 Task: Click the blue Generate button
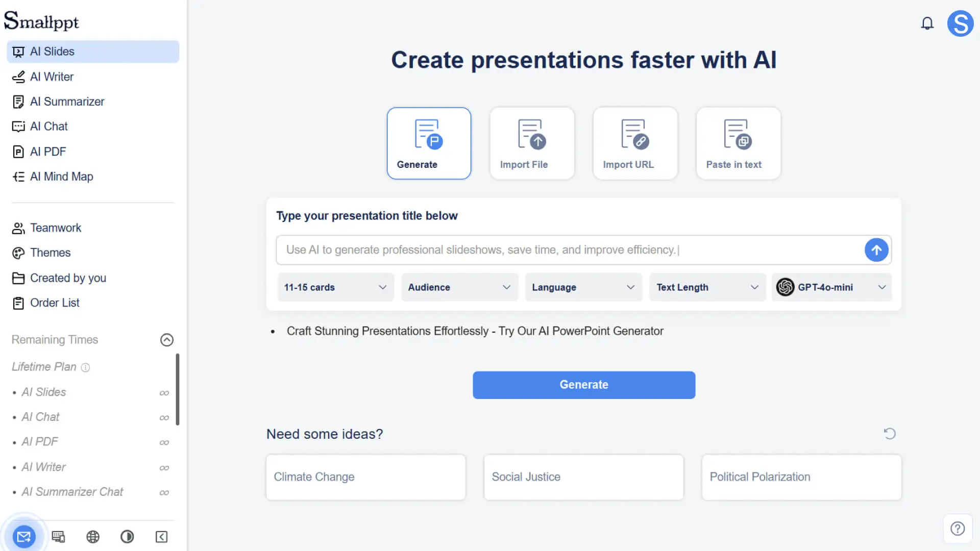[x=584, y=385]
